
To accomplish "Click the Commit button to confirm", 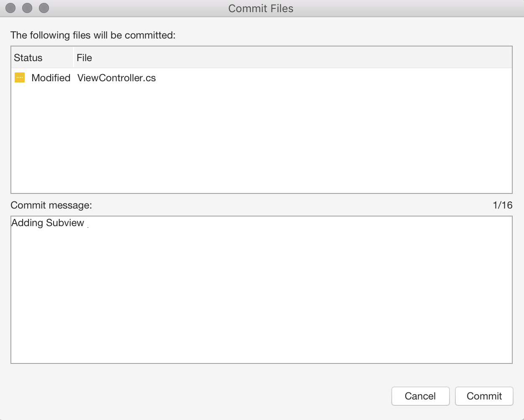I will tap(484, 396).
